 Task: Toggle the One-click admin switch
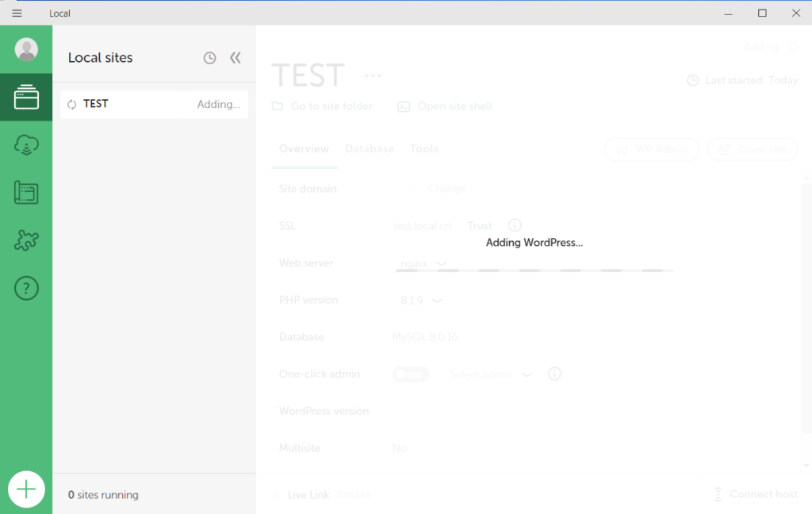point(411,374)
